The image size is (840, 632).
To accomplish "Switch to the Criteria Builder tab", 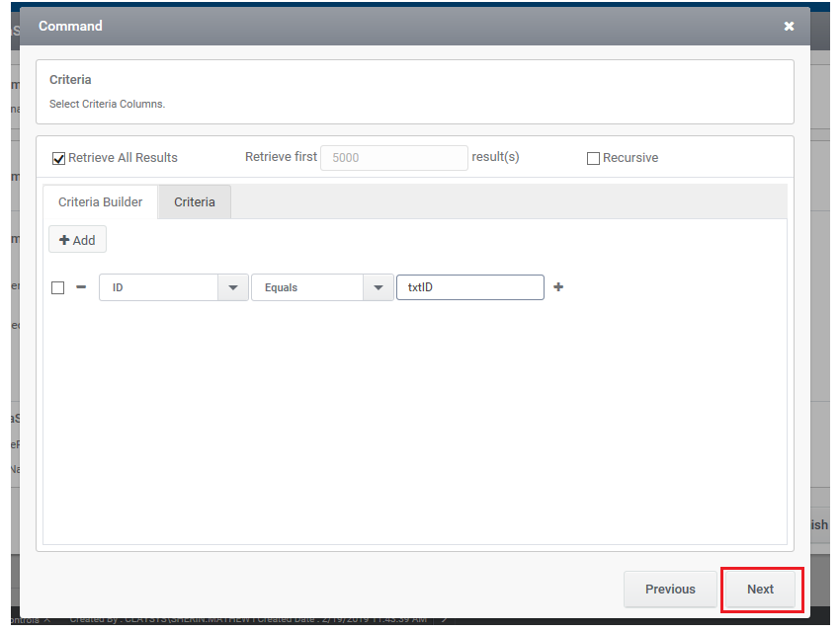I will tap(100, 201).
